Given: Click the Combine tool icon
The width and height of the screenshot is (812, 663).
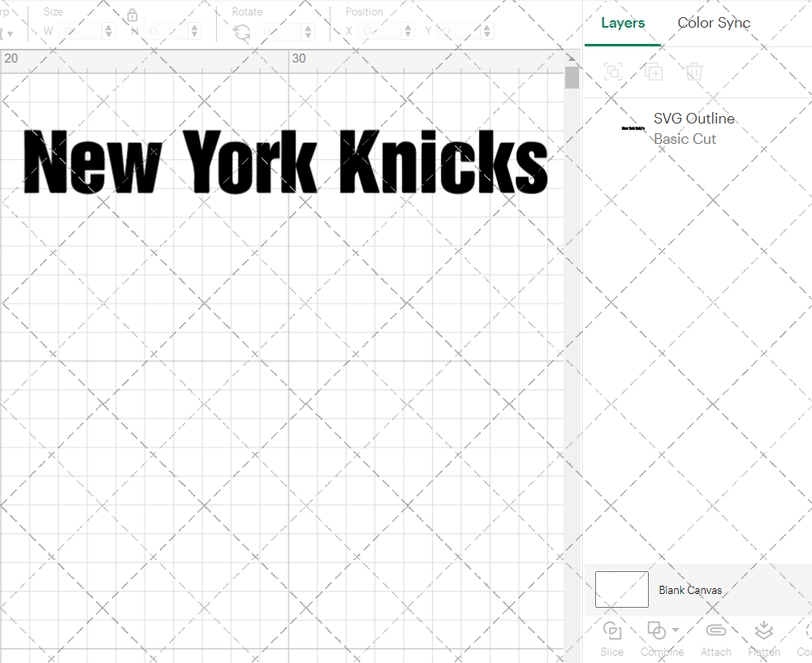Looking at the screenshot, I should coord(658,630).
